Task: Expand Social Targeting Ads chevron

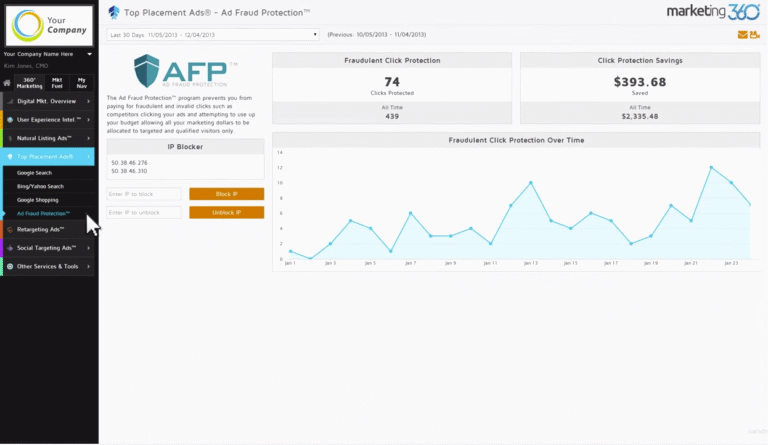Action: 89,248
